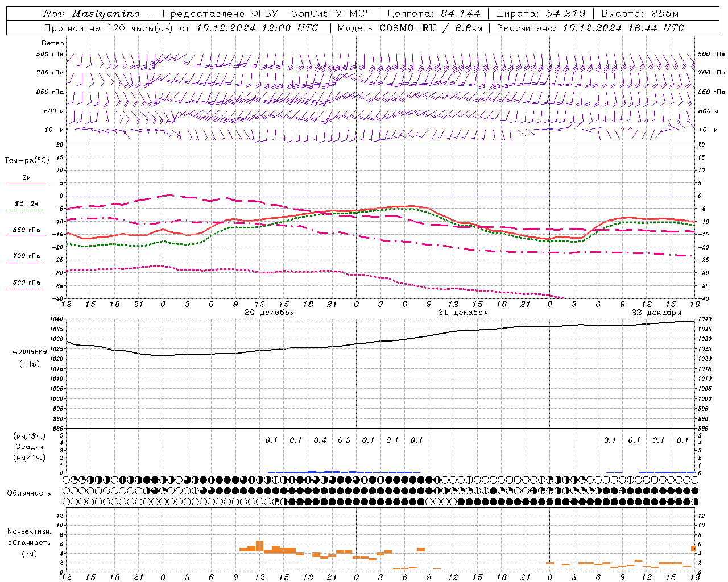Click the Модель COSMO-RU / 6.6км text
This screenshot has height=582, width=728.
409,28
